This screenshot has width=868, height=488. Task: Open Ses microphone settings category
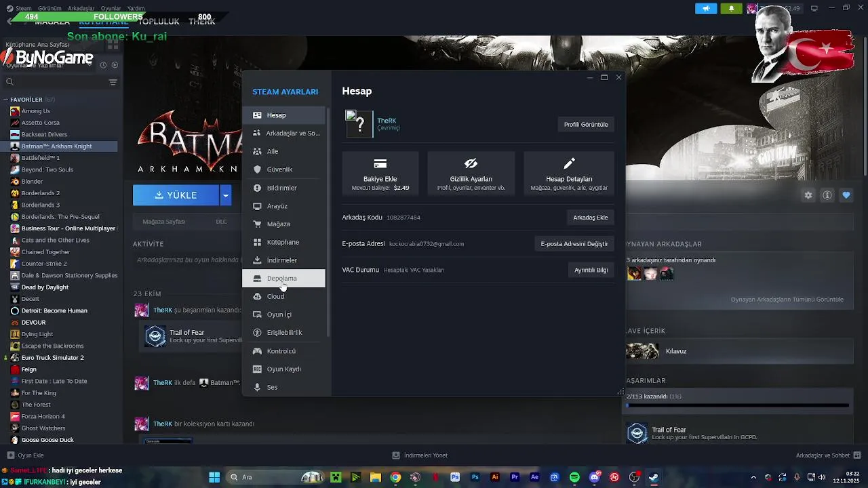pos(283,387)
